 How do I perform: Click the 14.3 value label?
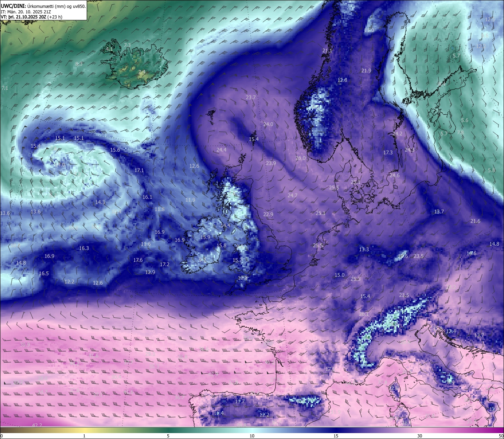click(100, 202)
